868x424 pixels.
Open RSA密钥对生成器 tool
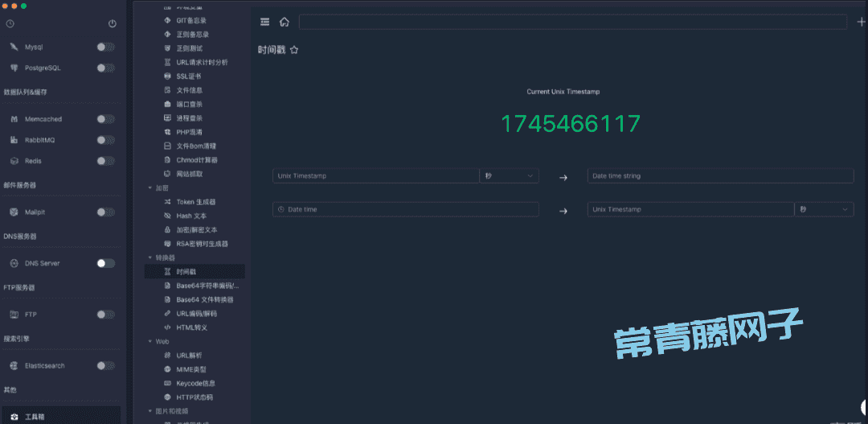194,243
